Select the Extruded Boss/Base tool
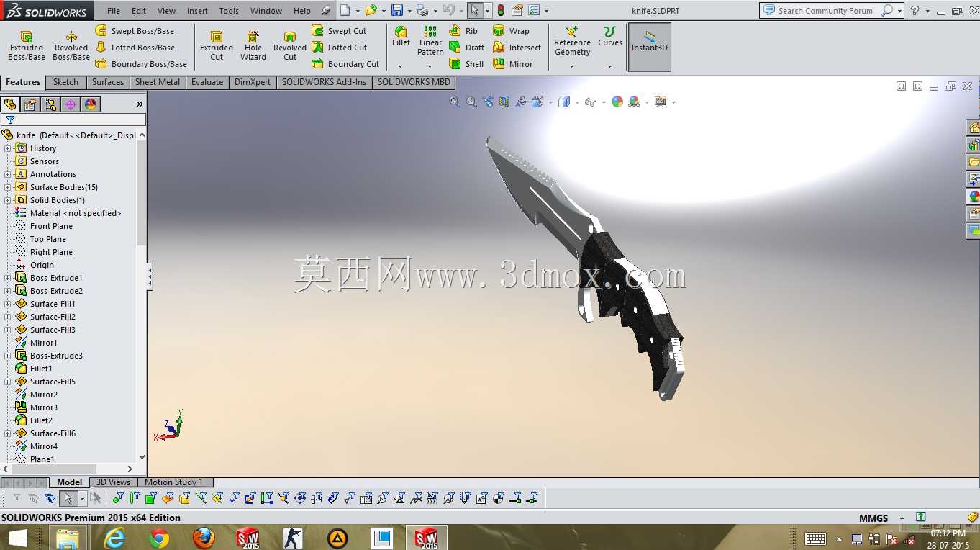980x550 pixels. pos(27,45)
